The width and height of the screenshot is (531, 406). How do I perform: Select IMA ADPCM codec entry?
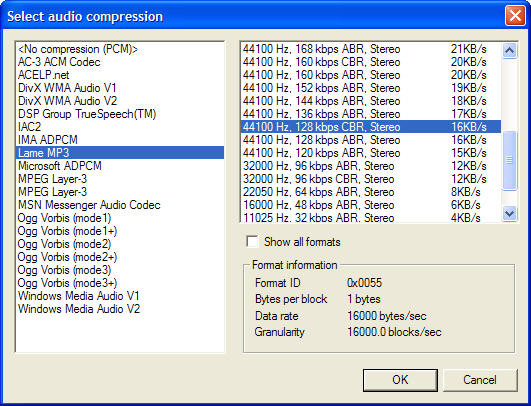(120, 140)
